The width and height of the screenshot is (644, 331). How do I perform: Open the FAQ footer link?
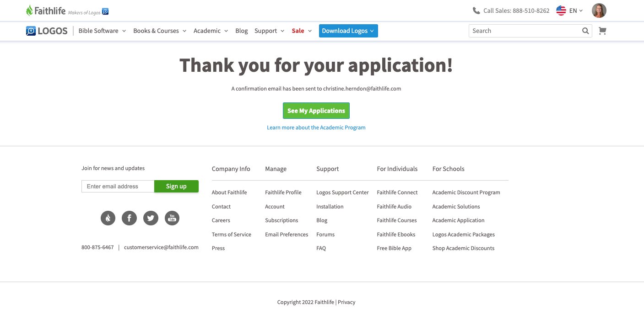pos(321,248)
